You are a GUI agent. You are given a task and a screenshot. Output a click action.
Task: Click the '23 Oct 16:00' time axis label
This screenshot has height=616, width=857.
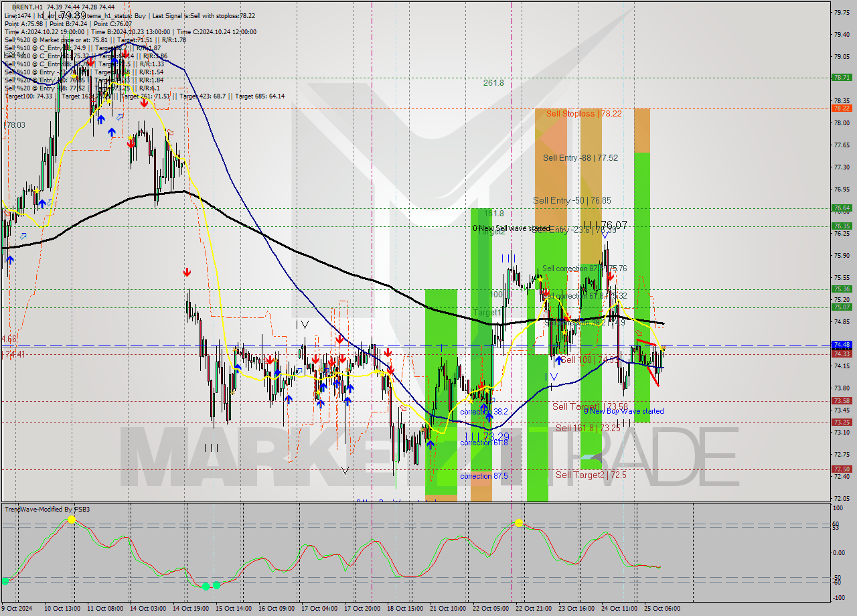[x=576, y=609]
